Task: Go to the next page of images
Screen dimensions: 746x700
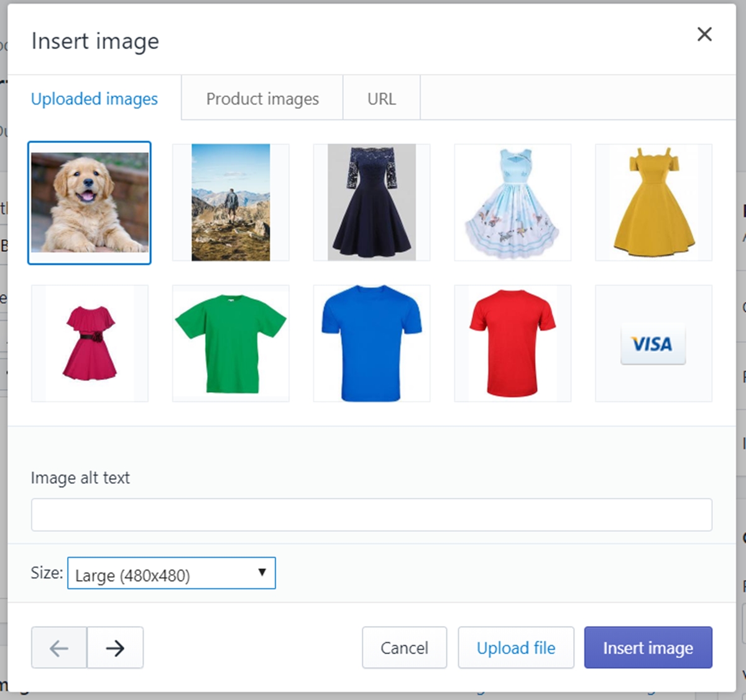Action: coord(115,648)
